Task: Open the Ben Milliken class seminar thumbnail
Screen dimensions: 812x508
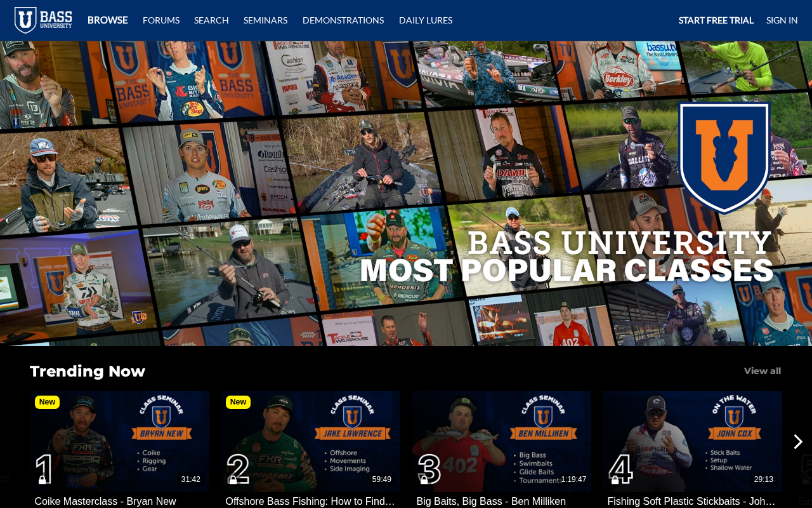Action: click(501, 441)
